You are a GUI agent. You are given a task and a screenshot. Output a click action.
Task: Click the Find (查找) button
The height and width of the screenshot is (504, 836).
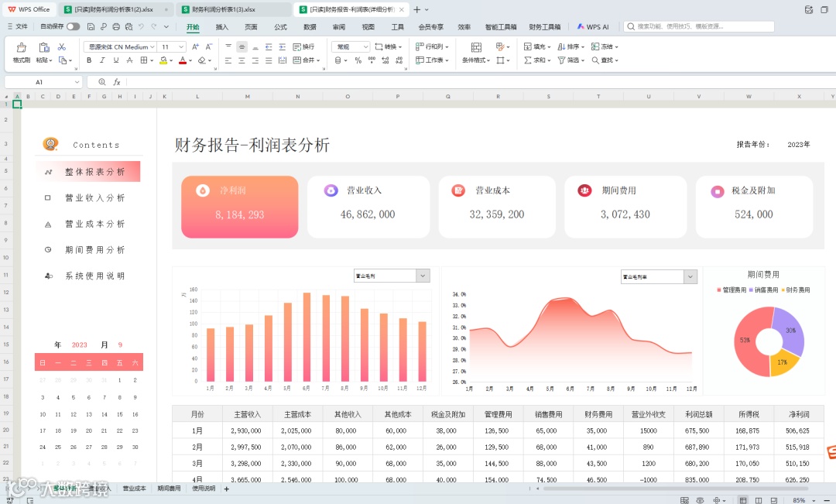[x=605, y=60]
